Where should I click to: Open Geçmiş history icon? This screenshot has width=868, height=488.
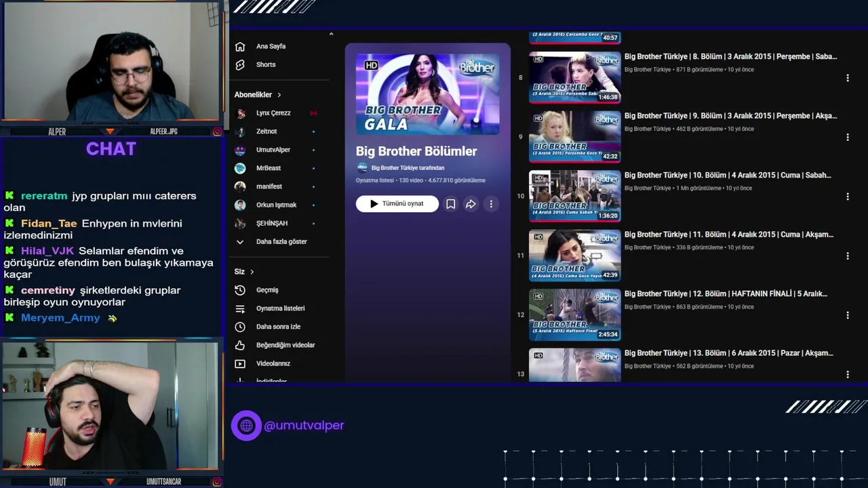pyautogui.click(x=240, y=290)
